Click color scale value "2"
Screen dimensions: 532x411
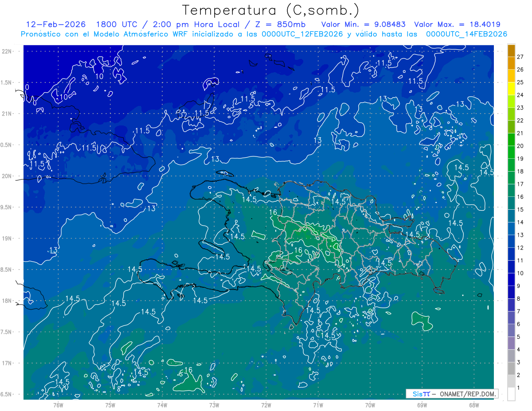[x=519, y=375]
